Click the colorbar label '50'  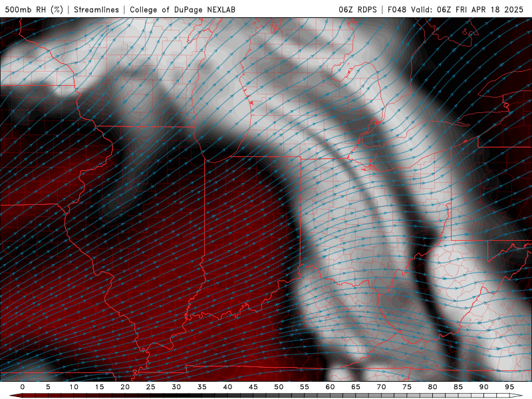(x=279, y=387)
